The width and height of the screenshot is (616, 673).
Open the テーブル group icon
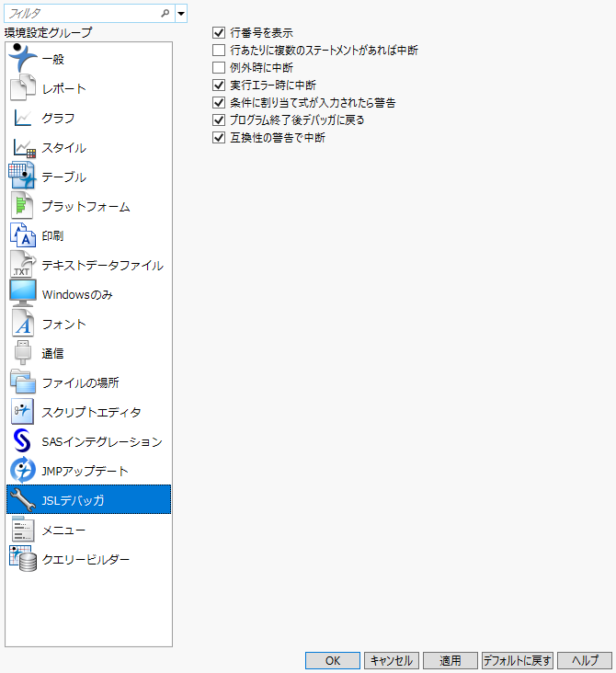[x=22, y=177]
